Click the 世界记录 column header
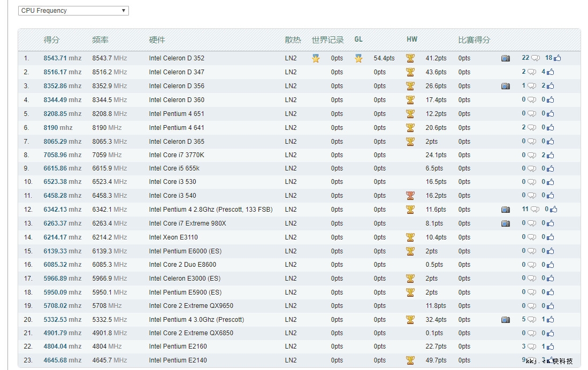 click(x=327, y=40)
